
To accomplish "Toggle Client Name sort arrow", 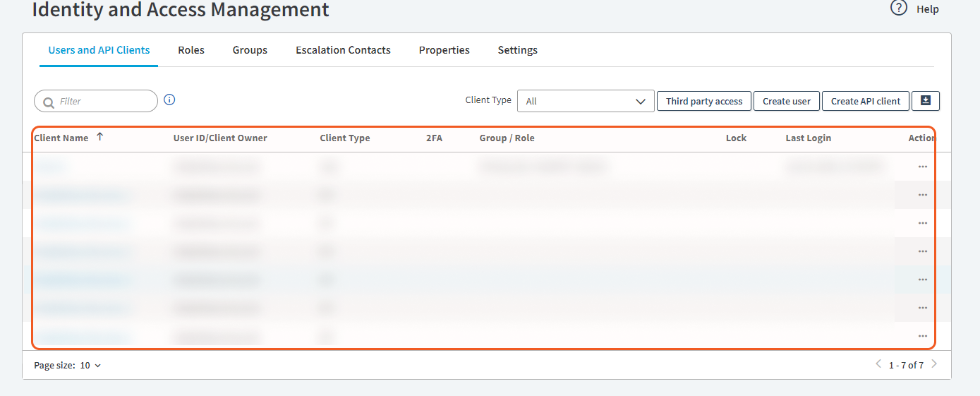I will pos(99,137).
